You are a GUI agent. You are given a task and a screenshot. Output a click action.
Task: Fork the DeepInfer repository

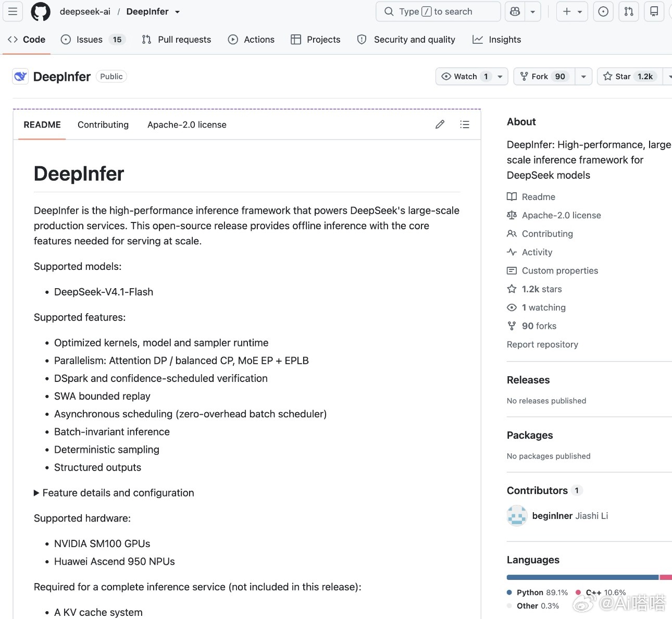tap(544, 77)
